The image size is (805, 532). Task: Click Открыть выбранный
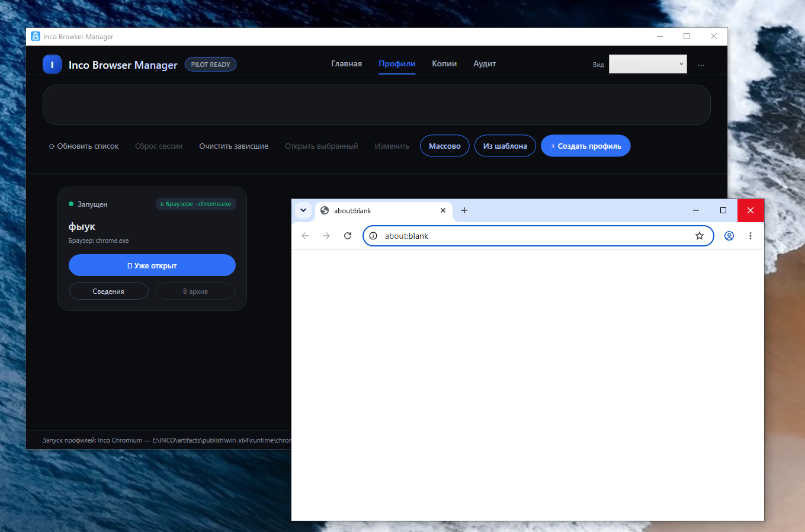click(x=322, y=146)
